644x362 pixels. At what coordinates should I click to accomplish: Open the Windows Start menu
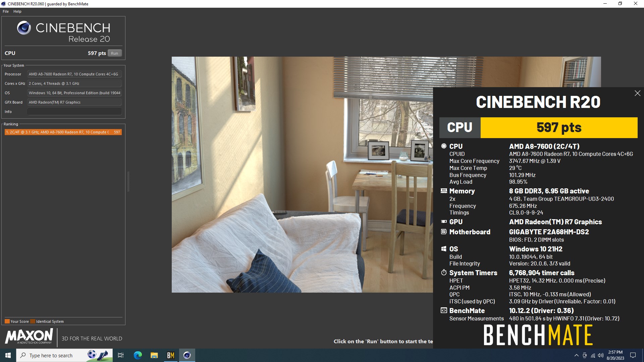pyautogui.click(x=8, y=355)
